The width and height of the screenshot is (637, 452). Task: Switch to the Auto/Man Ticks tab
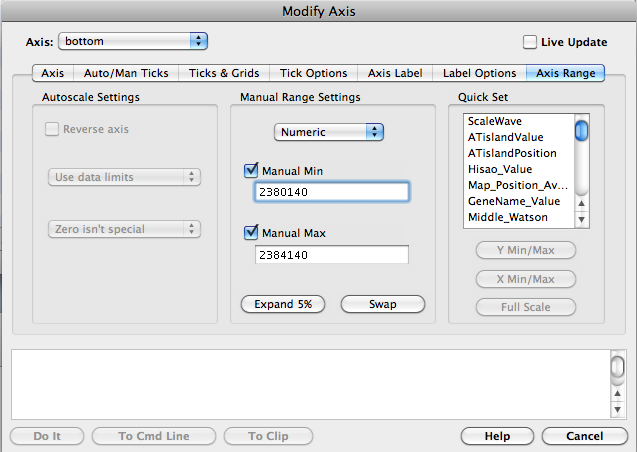pyautogui.click(x=126, y=73)
